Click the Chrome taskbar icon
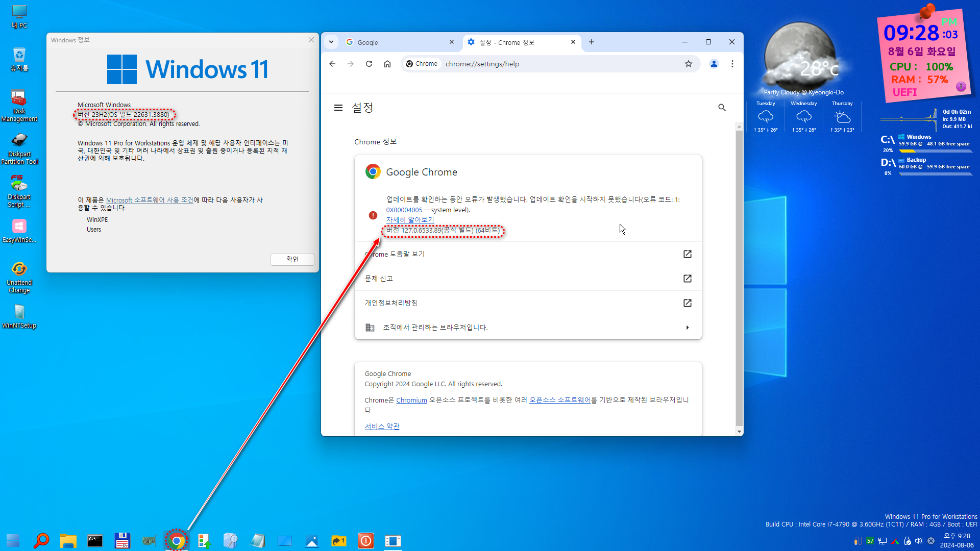This screenshot has height=551, width=980. [176, 540]
